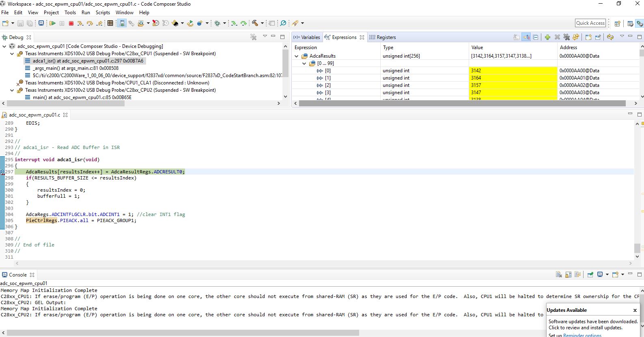This screenshot has height=337, width=644.
Task: Click the Step Into icon
Action: (80, 23)
